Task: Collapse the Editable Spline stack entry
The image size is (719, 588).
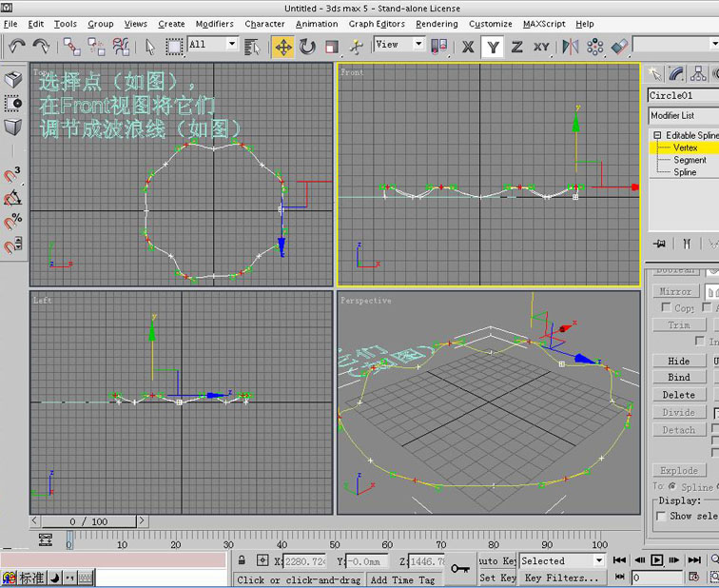Action: [657, 135]
